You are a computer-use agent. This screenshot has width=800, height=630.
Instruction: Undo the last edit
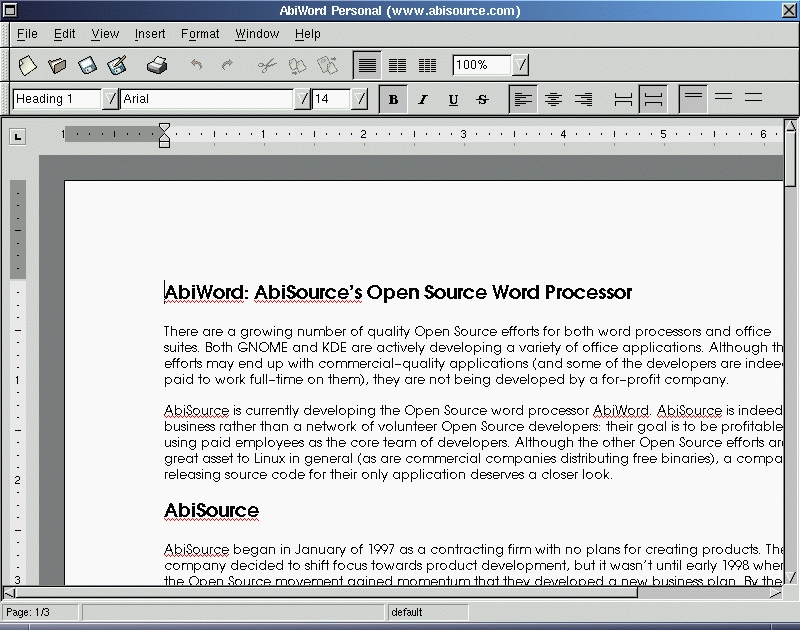click(x=196, y=64)
